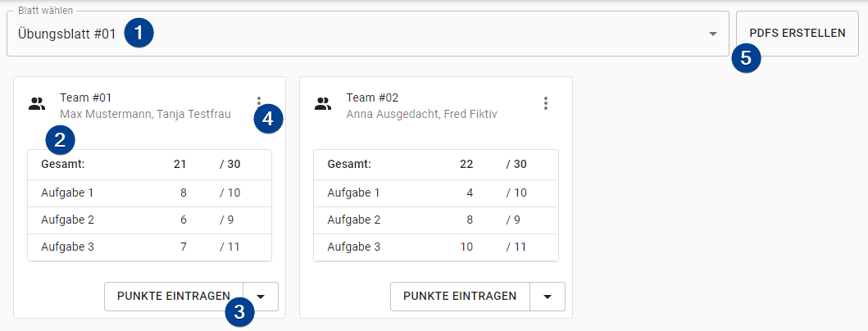Click the Gesamt row in Team #01 table
The width and height of the screenshot is (868, 331).
pos(149,165)
